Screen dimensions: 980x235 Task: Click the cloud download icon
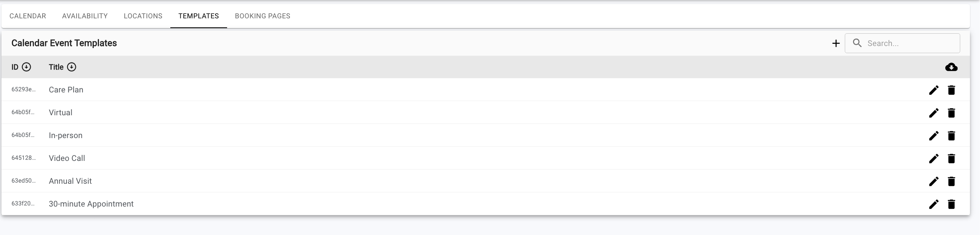point(951,67)
